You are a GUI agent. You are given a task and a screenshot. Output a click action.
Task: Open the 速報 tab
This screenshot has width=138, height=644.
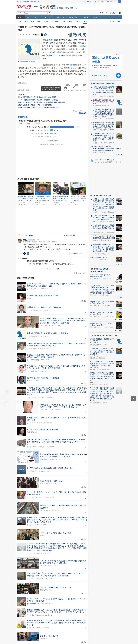(x=28, y=17)
